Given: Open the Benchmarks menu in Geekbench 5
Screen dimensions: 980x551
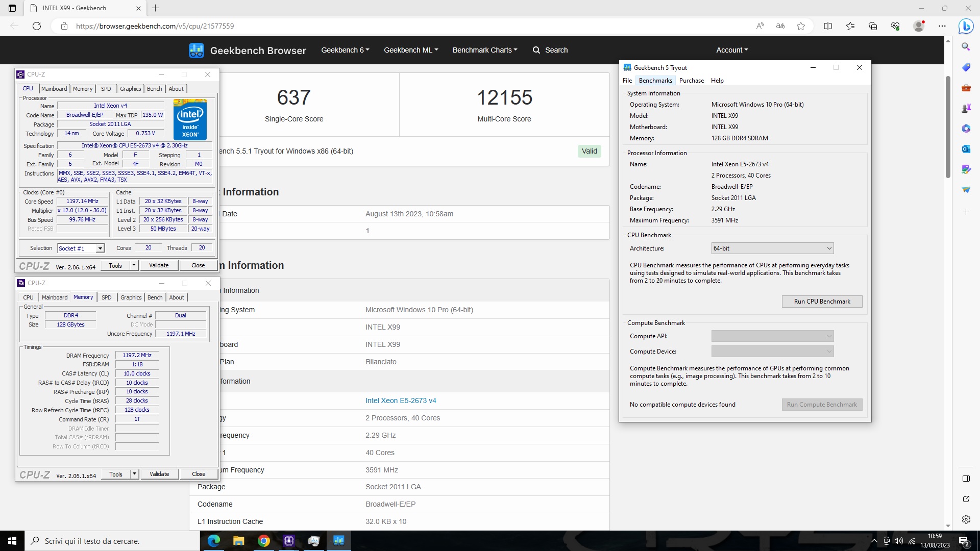Looking at the screenshot, I should coord(655,81).
